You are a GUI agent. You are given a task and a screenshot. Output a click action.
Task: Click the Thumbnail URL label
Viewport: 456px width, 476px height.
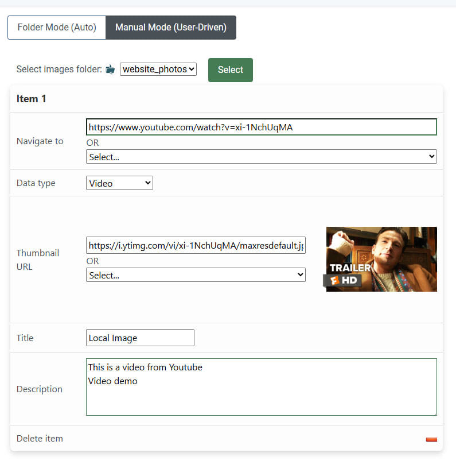point(38,260)
